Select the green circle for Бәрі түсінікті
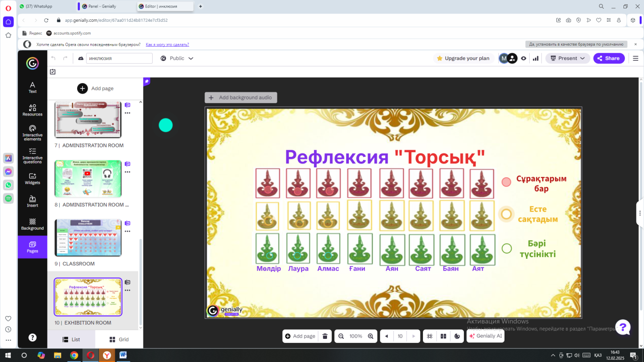The image size is (644, 362). (507, 248)
